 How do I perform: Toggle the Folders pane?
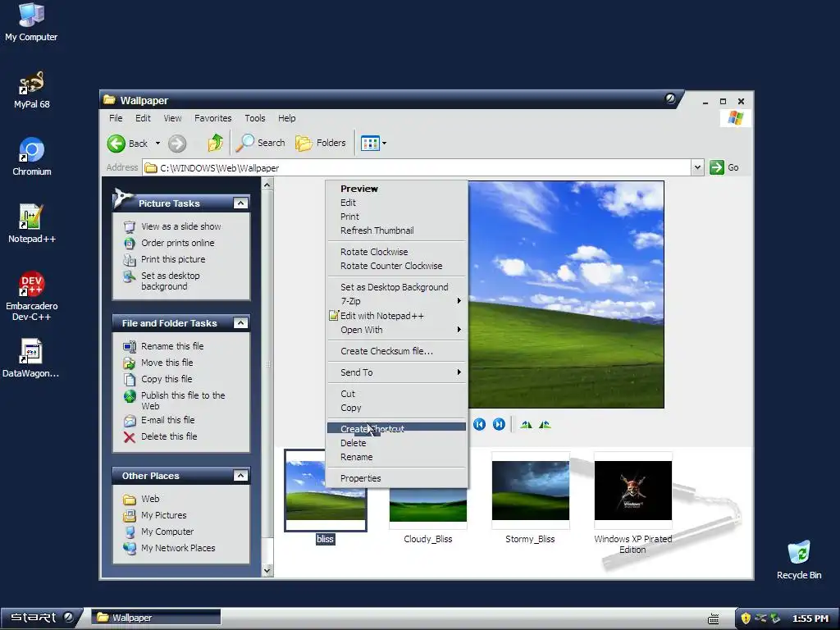tap(321, 143)
